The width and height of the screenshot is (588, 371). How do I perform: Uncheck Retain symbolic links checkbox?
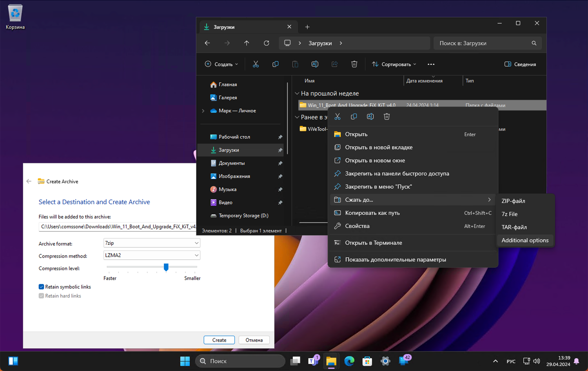(x=42, y=287)
